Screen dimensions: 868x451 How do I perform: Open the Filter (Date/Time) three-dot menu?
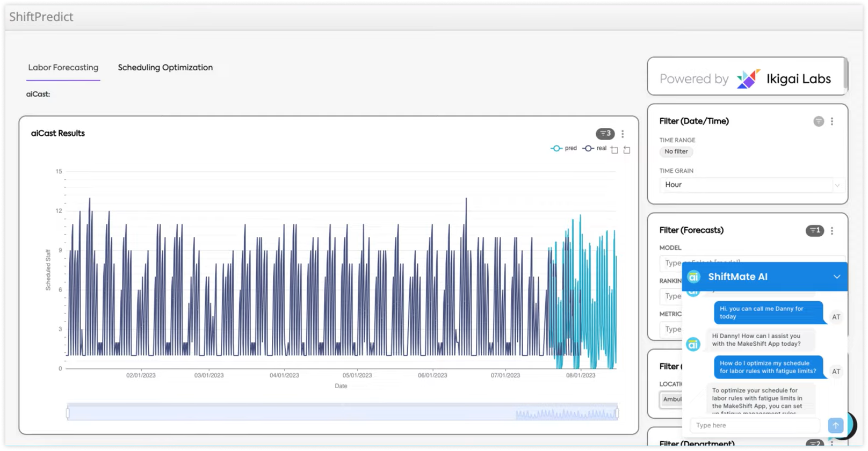[x=832, y=121]
